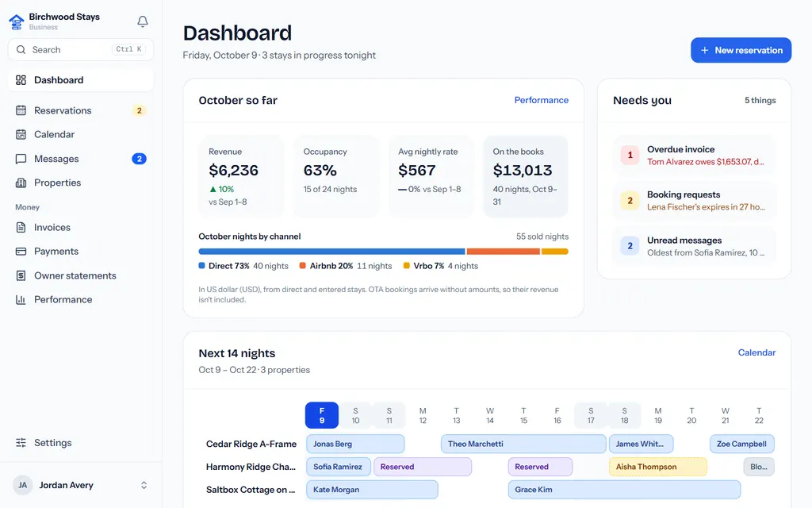Open the Sofia Ramirez booking
The image size is (812, 508).
(338, 467)
